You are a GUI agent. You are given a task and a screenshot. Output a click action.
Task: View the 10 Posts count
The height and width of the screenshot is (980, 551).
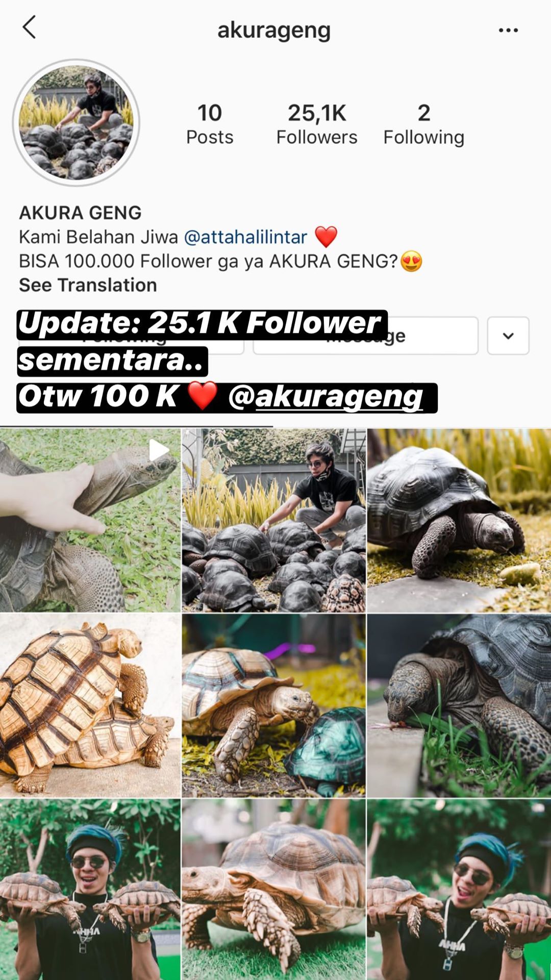click(210, 124)
